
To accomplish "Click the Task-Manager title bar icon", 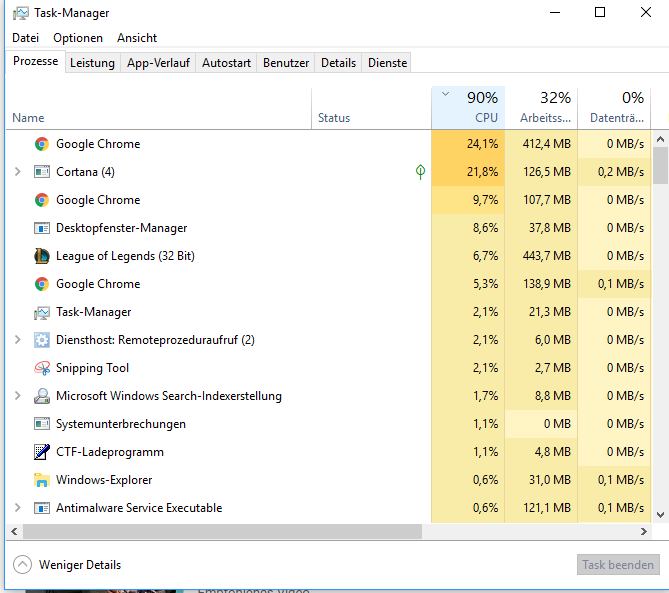I will tap(20, 13).
